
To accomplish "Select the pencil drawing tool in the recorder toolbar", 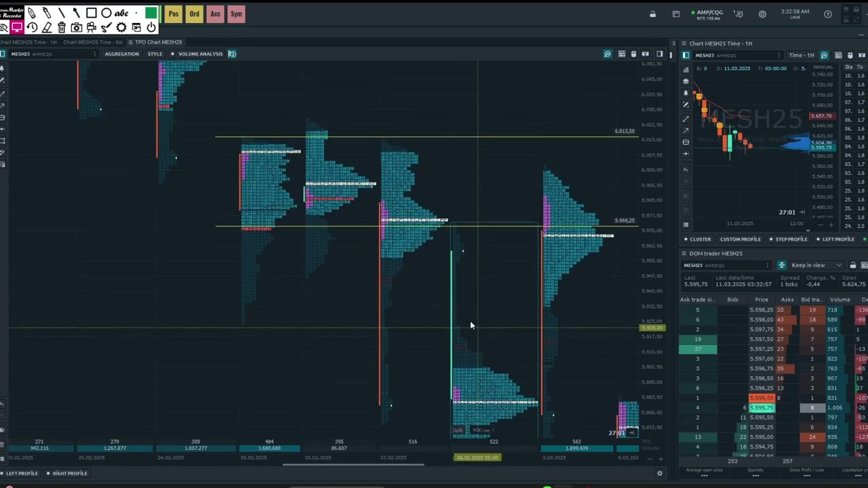I will coord(32,13).
